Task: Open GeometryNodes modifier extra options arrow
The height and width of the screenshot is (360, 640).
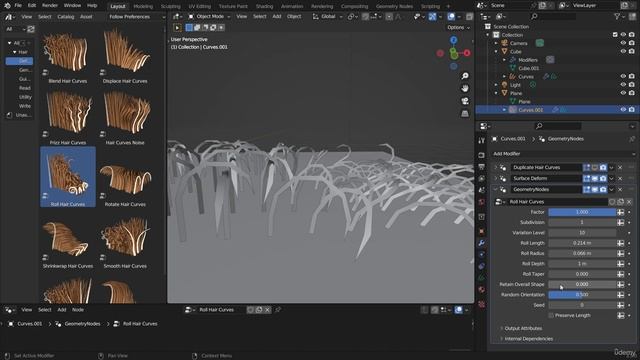Action: tap(611, 190)
